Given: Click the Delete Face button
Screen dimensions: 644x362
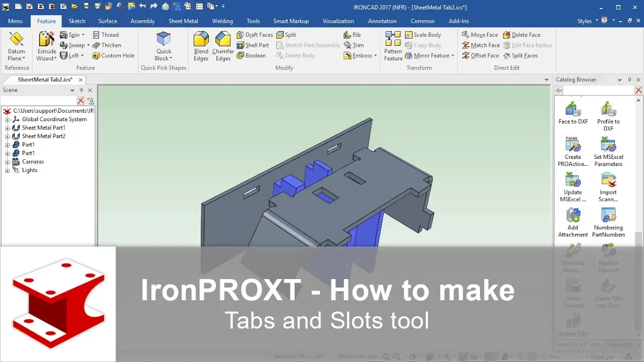Looking at the screenshot, I should [521, 35].
